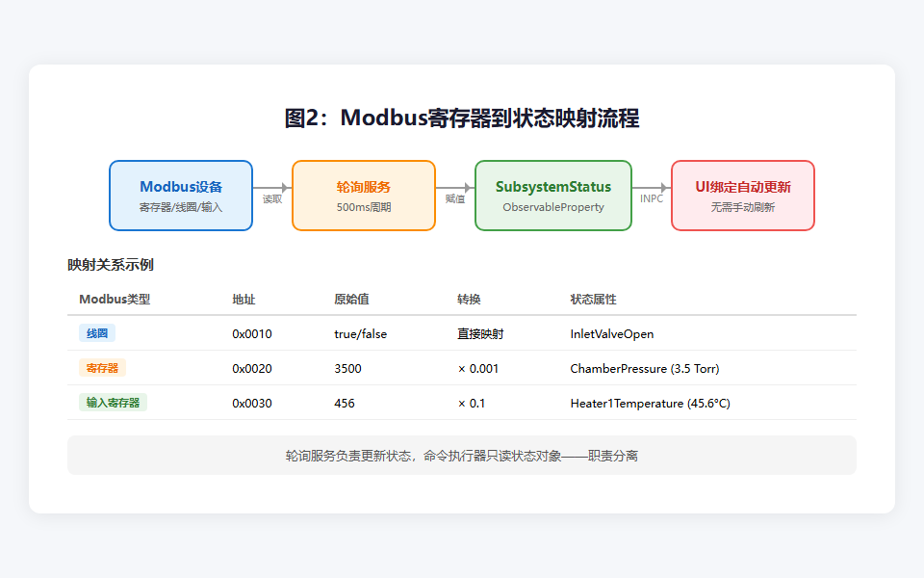Click the diagram title 图2：Modbus寄存器到状态映射流程

point(461,118)
